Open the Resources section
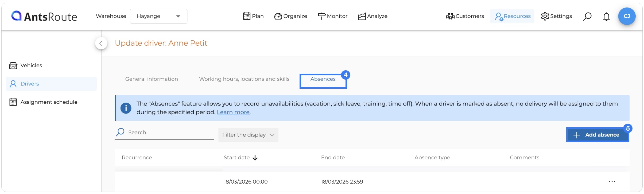The height and width of the screenshot is (194, 644). 512,16
